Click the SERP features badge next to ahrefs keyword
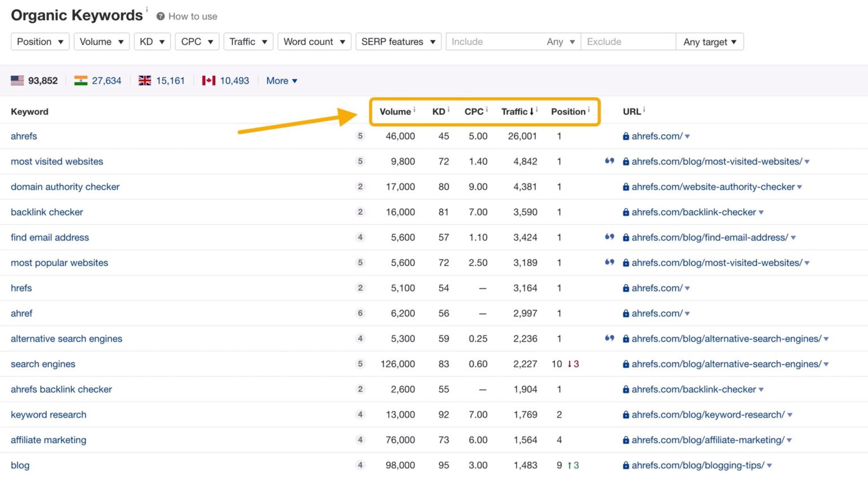868x477 pixels. click(x=360, y=136)
